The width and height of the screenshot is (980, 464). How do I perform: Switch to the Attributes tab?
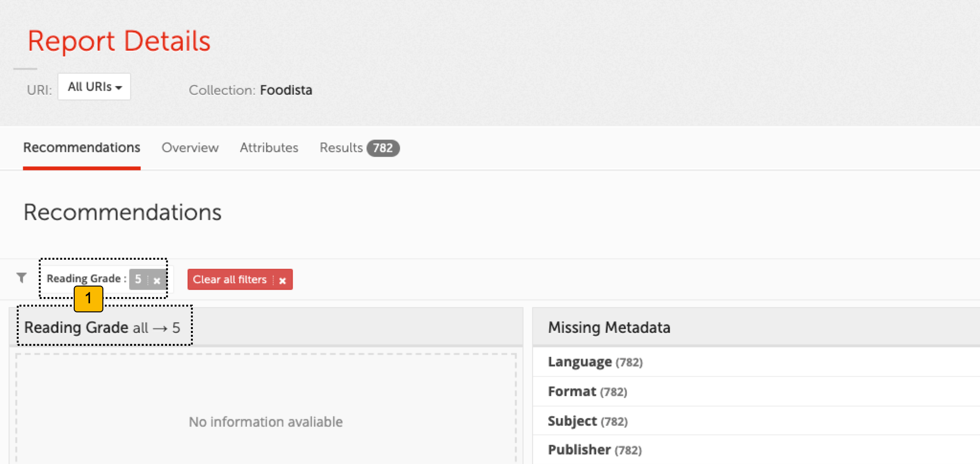pyautogui.click(x=269, y=148)
